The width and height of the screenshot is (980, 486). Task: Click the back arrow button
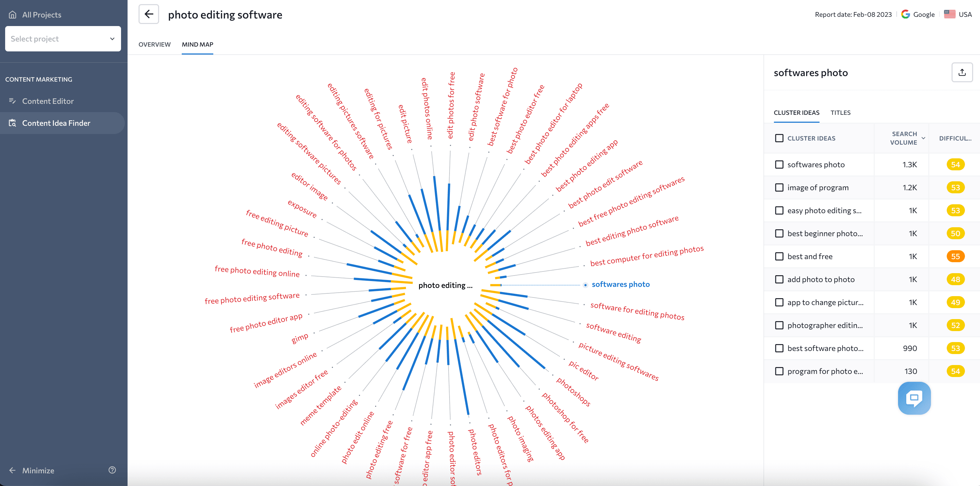tap(149, 14)
